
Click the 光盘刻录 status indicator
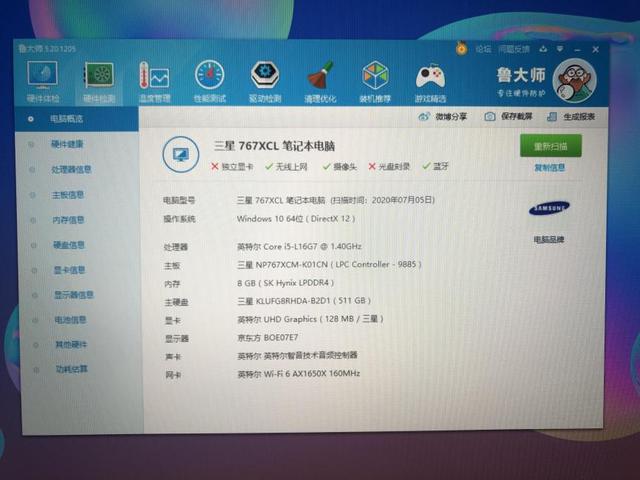coord(389,167)
